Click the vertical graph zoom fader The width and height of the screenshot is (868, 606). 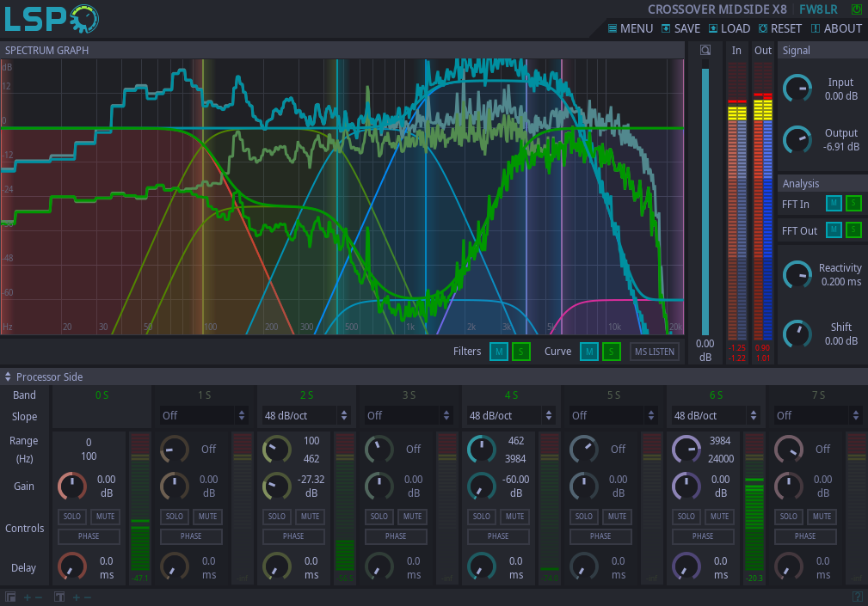coord(705,198)
